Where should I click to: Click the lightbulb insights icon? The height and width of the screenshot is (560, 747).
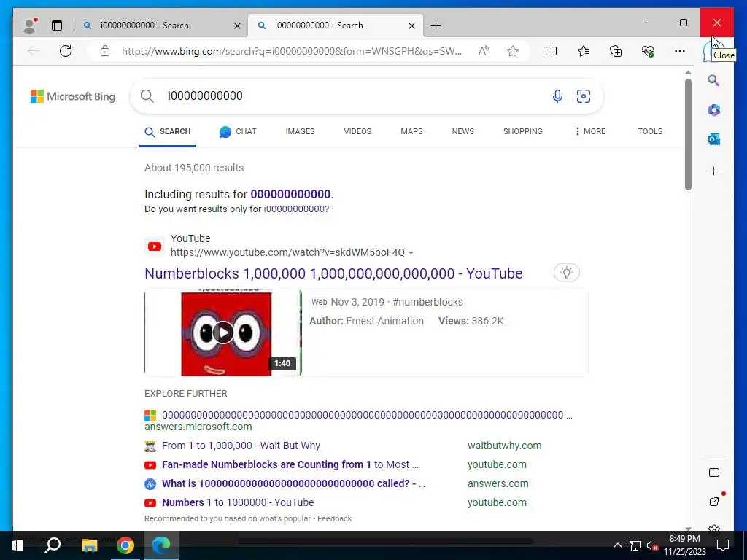[x=566, y=273]
